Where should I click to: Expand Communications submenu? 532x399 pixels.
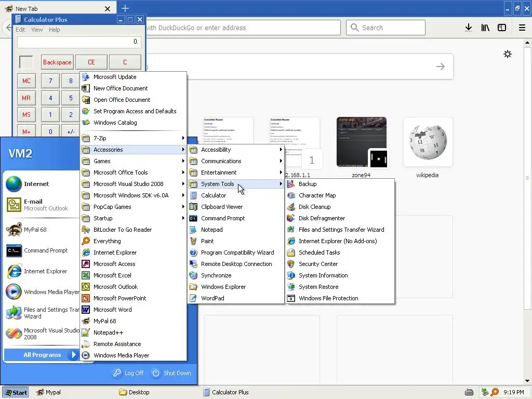click(x=236, y=161)
